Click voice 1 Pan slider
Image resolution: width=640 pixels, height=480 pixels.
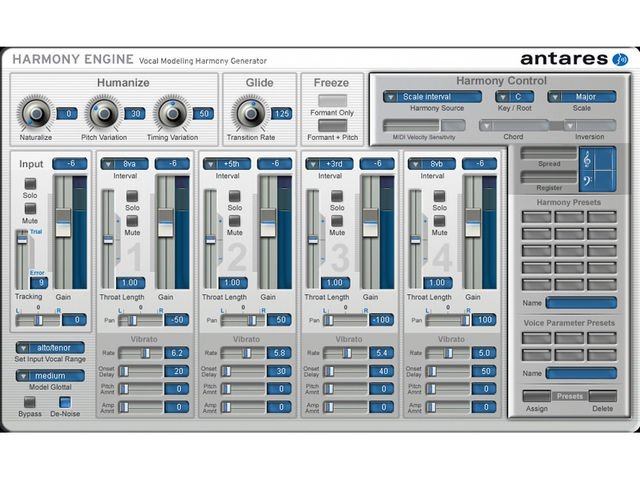tap(140, 320)
